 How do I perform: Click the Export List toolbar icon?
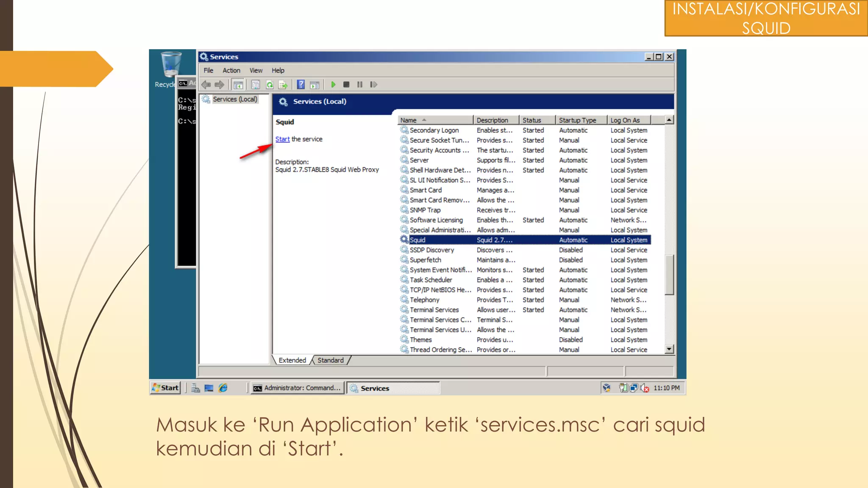pyautogui.click(x=283, y=85)
